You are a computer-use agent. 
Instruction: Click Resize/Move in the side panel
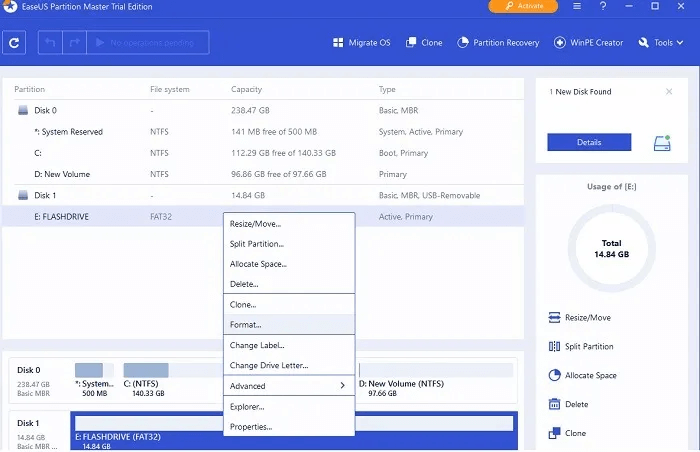click(579, 318)
